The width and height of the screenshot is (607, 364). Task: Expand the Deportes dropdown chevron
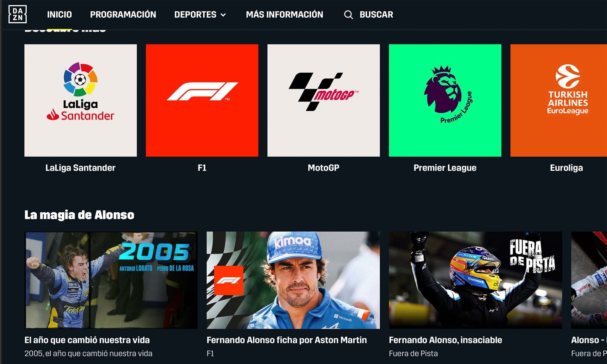(x=223, y=15)
